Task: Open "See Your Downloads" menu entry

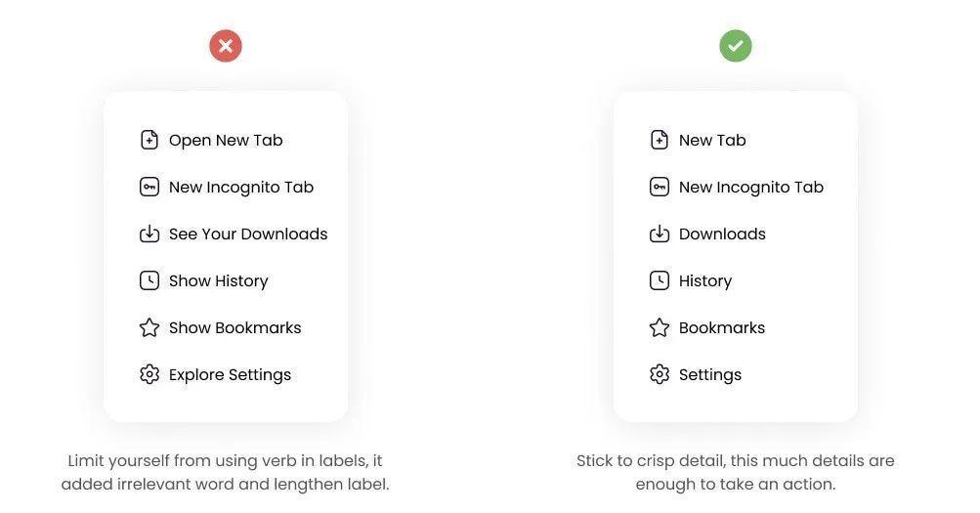Action: point(248,234)
